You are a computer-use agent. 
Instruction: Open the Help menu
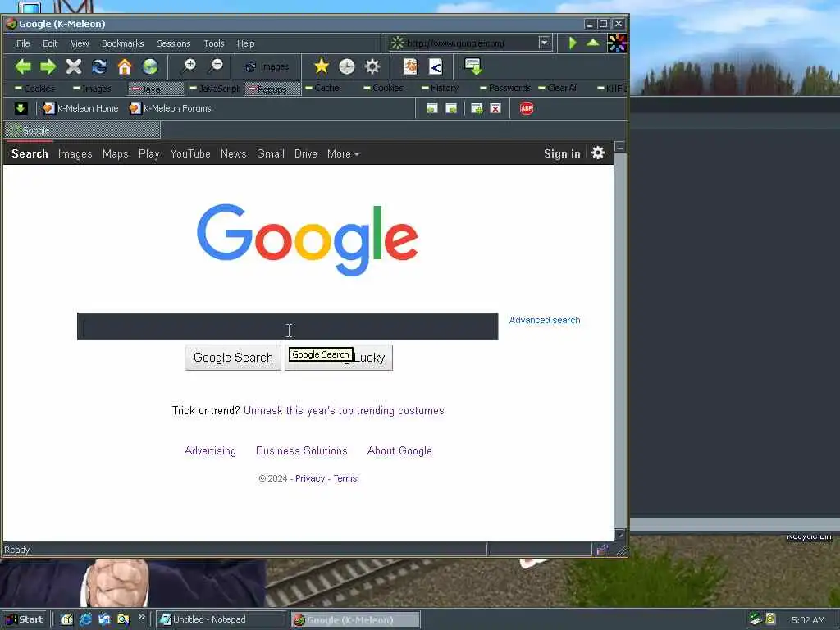tap(246, 43)
